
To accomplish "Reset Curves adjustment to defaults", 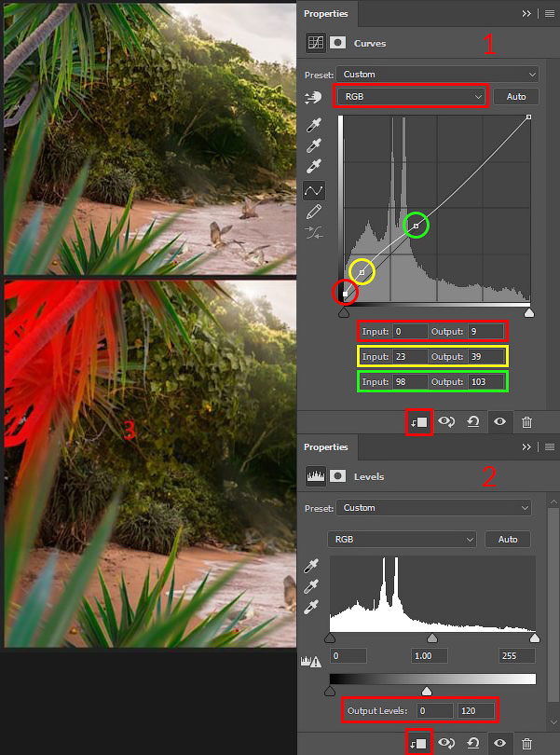I will point(473,422).
